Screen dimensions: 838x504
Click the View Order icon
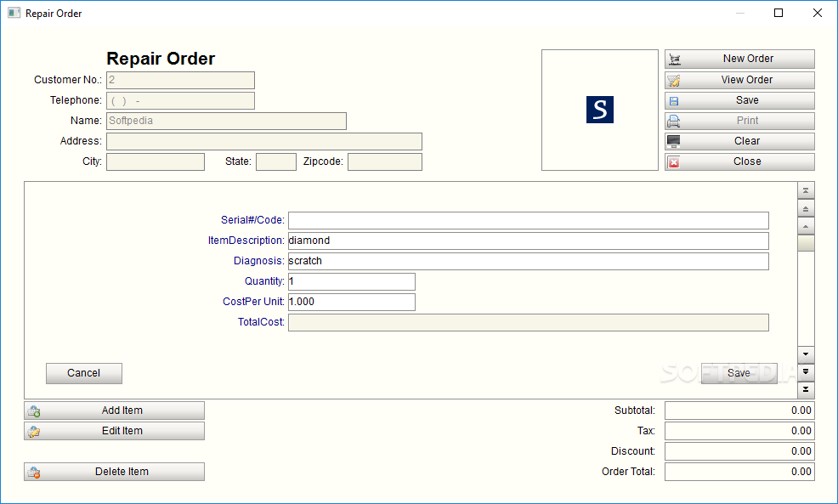[675, 80]
